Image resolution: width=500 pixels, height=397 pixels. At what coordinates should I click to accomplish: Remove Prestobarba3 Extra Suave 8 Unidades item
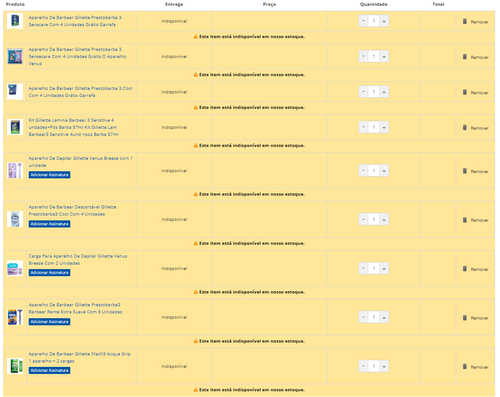coord(475,318)
